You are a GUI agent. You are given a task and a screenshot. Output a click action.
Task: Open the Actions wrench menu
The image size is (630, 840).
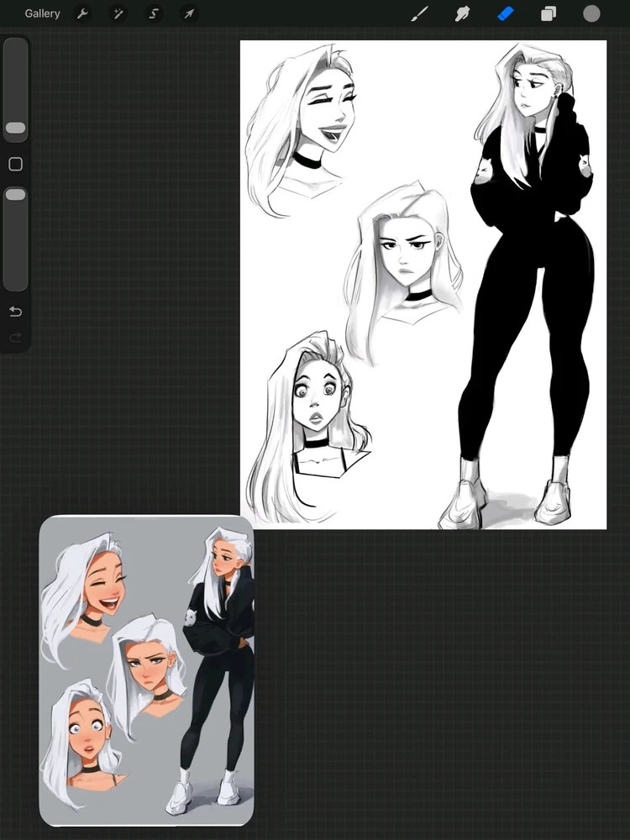tap(82, 13)
